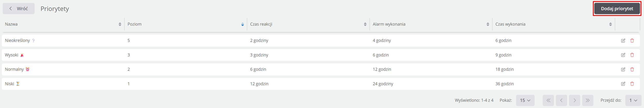Delete the Nieokreślony priority
Screen dimensions: 644x108
point(632,40)
